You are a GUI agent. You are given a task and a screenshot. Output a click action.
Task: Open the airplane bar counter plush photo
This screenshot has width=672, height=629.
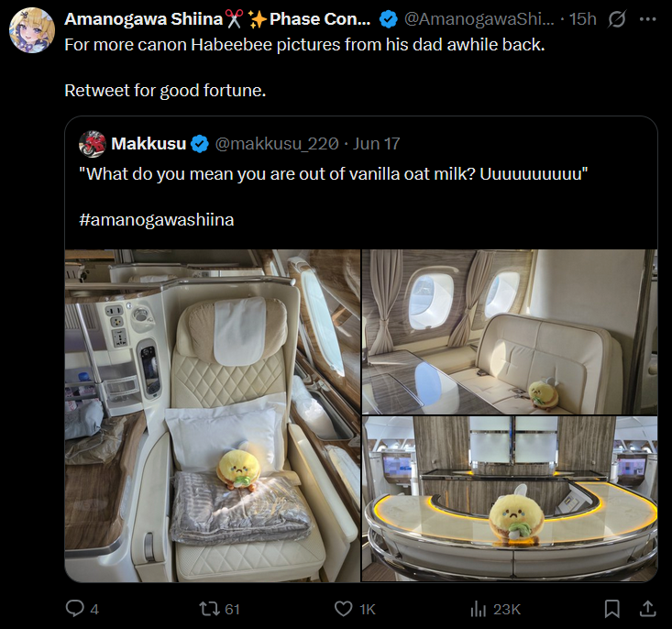click(510, 500)
